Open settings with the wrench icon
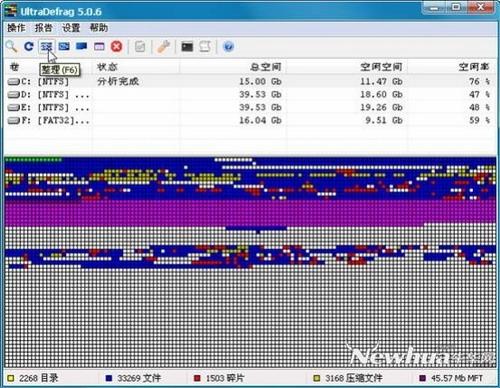 pyautogui.click(x=164, y=46)
